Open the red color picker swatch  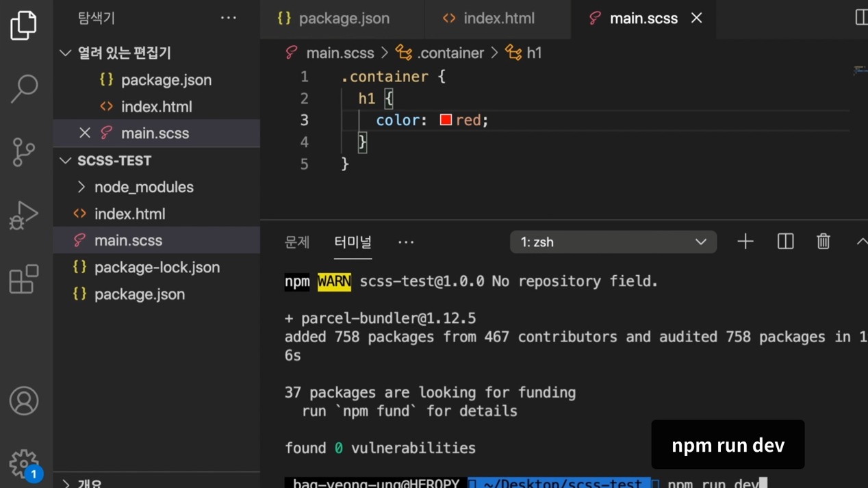[x=446, y=120]
